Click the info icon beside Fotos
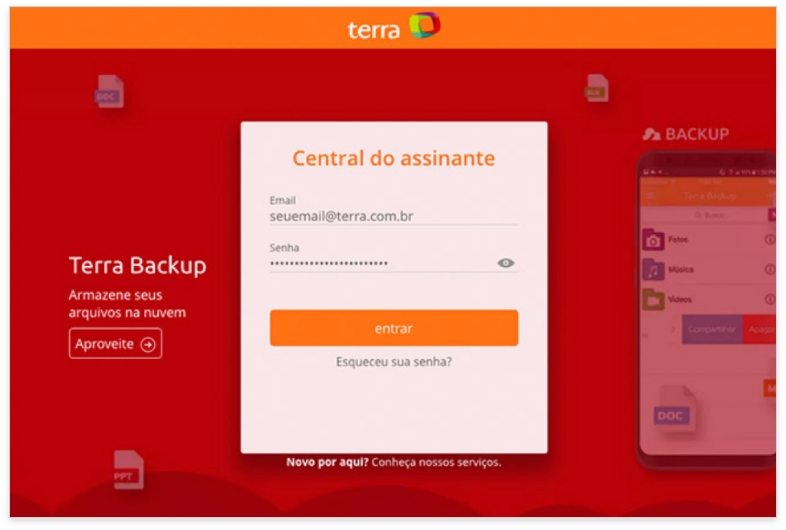 coord(770,240)
